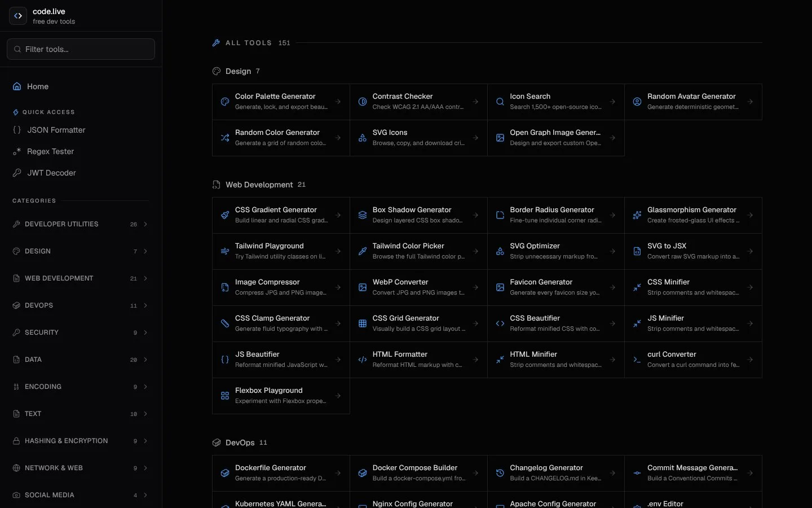
Task: Expand the Web Development sidebar chevron
Action: click(145, 278)
